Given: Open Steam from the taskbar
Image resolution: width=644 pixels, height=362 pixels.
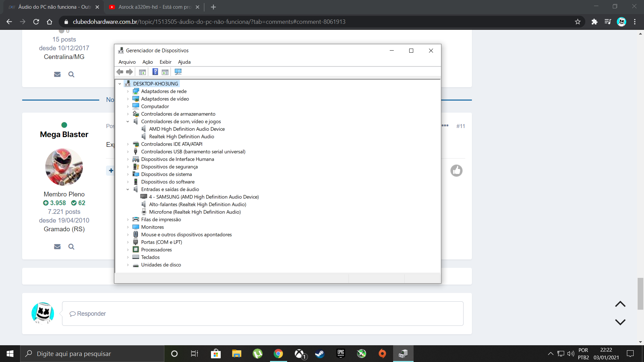Looking at the screenshot, I should coord(320,354).
